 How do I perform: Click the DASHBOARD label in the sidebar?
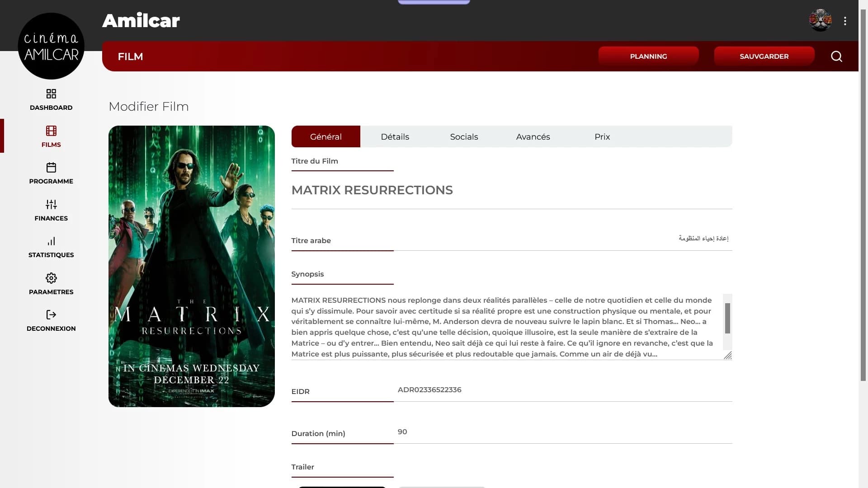(51, 108)
